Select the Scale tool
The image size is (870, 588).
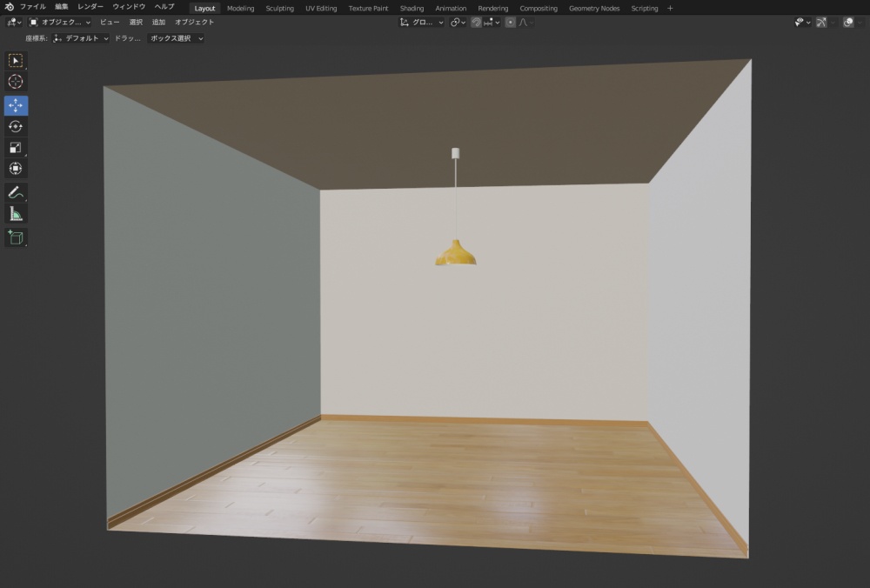[16, 147]
